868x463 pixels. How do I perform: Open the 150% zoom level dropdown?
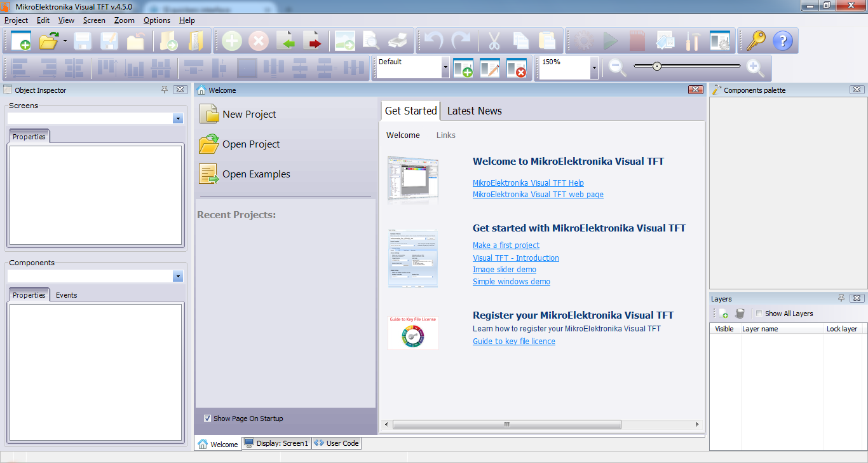point(594,67)
